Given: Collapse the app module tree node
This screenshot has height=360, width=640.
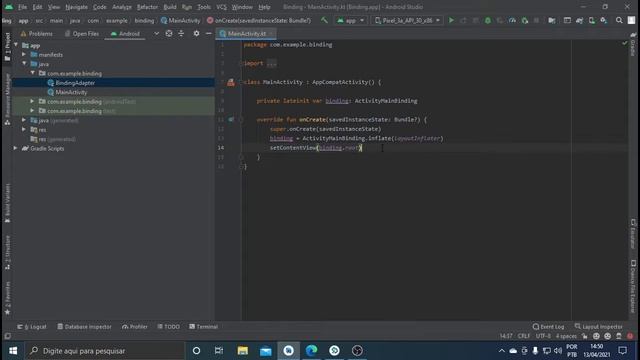Looking at the screenshot, I should tap(16, 45).
